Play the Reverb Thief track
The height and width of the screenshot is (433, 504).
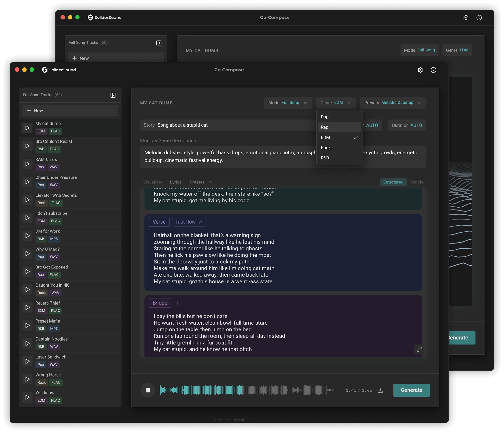28,307
